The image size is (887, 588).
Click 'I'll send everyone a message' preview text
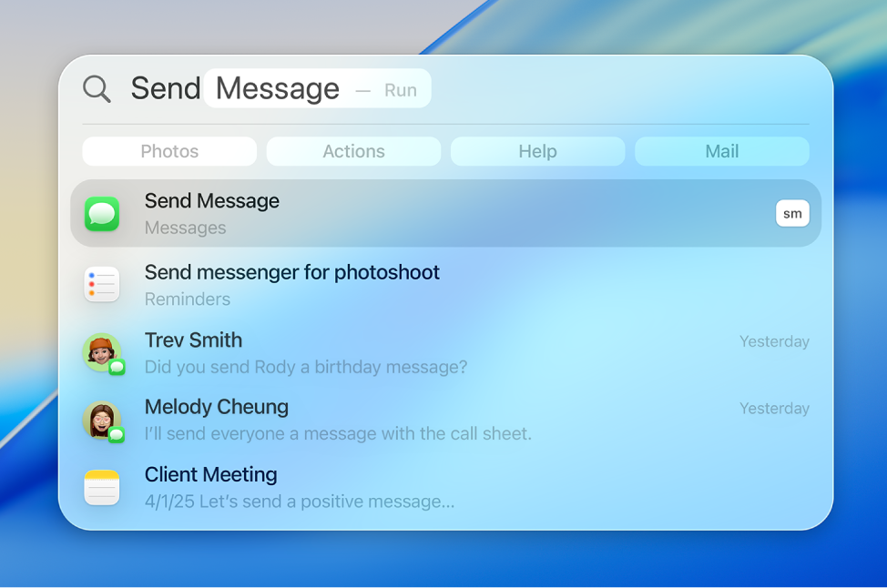point(338,434)
